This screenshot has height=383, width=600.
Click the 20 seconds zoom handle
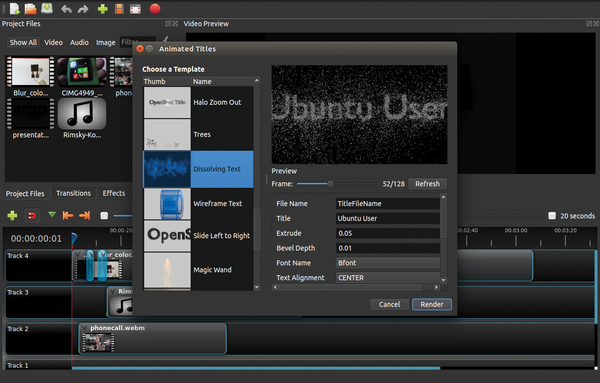(x=552, y=216)
